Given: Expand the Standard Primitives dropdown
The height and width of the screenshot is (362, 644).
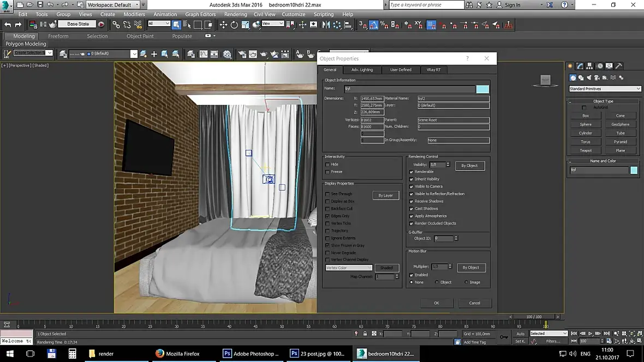Looking at the screenshot, I should 605,89.
